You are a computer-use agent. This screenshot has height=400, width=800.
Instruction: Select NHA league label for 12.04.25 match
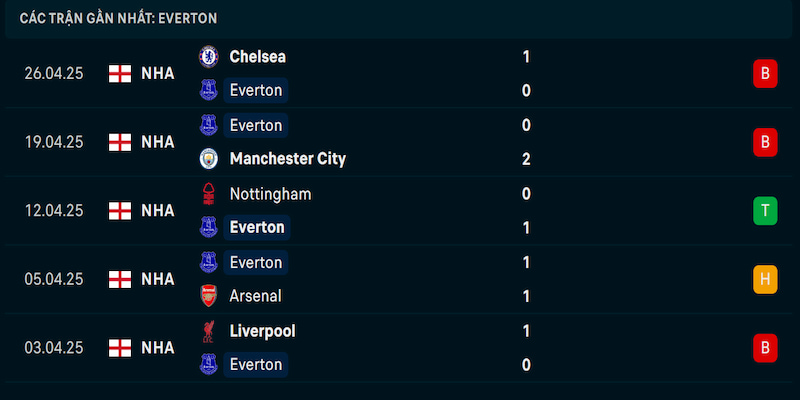[x=158, y=211]
